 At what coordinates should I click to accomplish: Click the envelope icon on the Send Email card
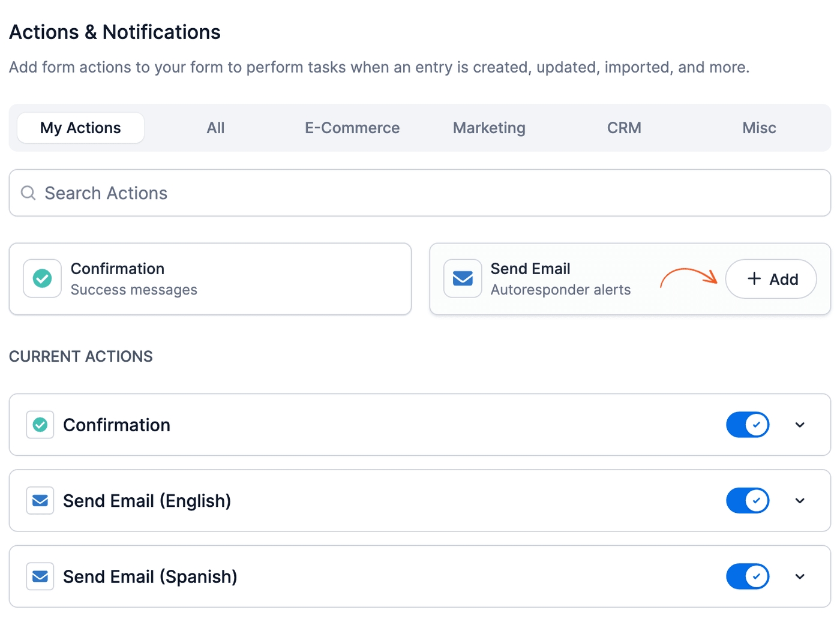tap(463, 278)
